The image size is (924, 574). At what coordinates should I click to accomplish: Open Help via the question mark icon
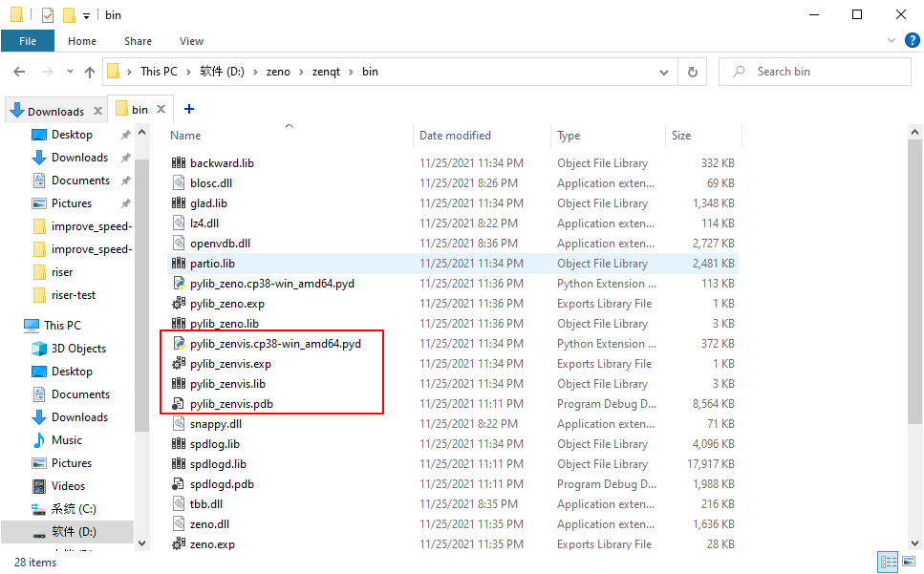pos(913,40)
